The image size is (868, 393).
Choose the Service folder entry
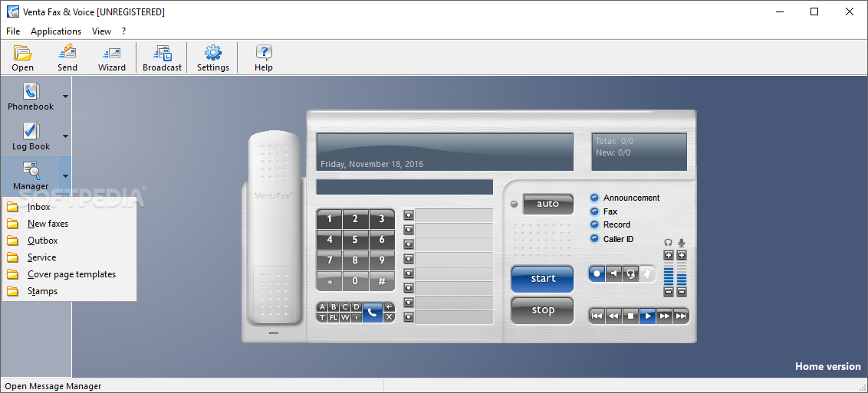coord(70,257)
